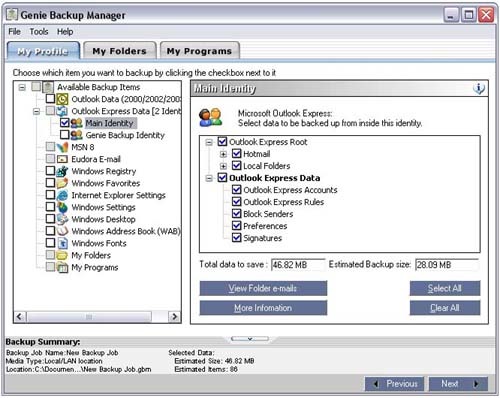Click the tree's horizontal scrollbar thumb

tap(89, 317)
